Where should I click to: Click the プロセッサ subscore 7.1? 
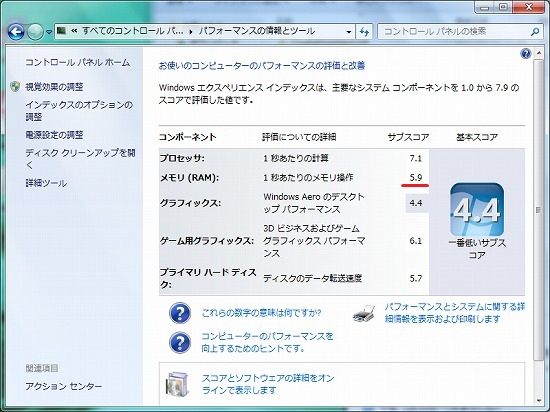coord(416,158)
